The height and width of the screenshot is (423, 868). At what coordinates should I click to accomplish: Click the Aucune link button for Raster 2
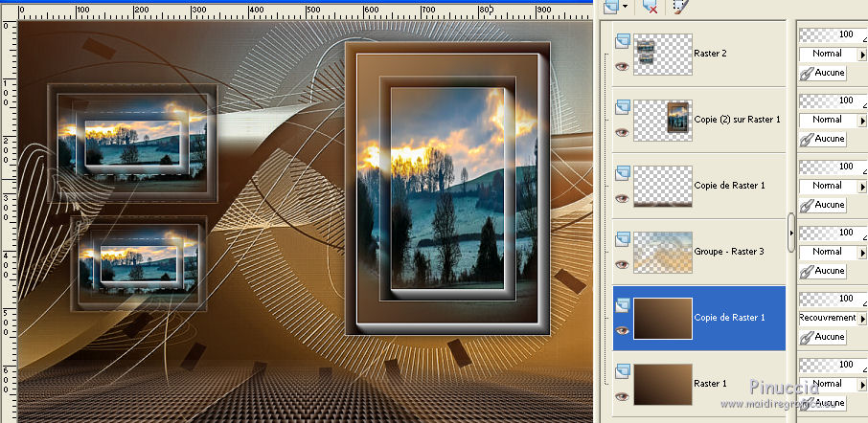(823, 73)
